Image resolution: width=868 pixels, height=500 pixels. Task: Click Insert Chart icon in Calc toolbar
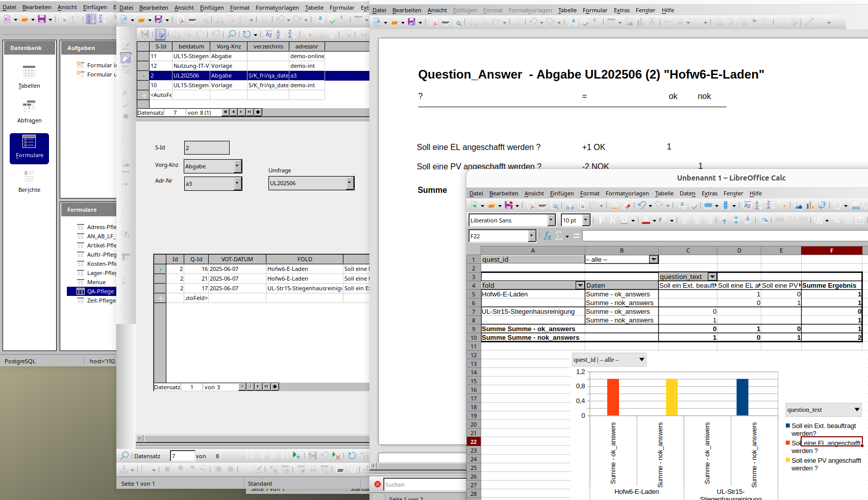coord(810,206)
